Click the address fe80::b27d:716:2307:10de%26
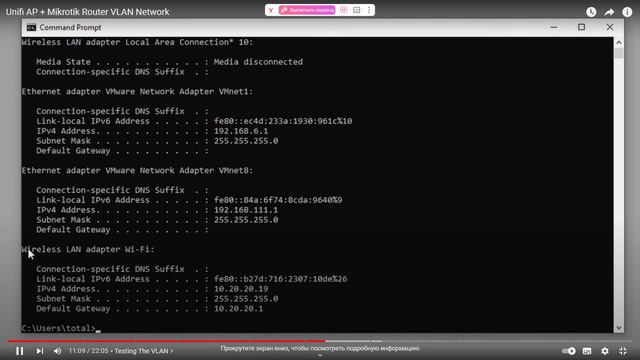This screenshot has width=640, height=360. coord(281,279)
